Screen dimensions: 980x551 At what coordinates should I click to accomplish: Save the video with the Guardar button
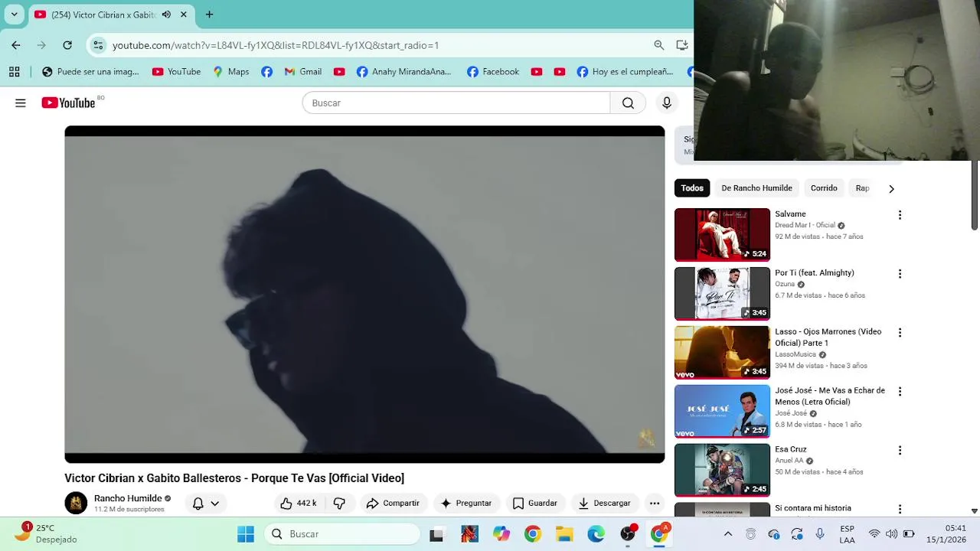tap(534, 503)
